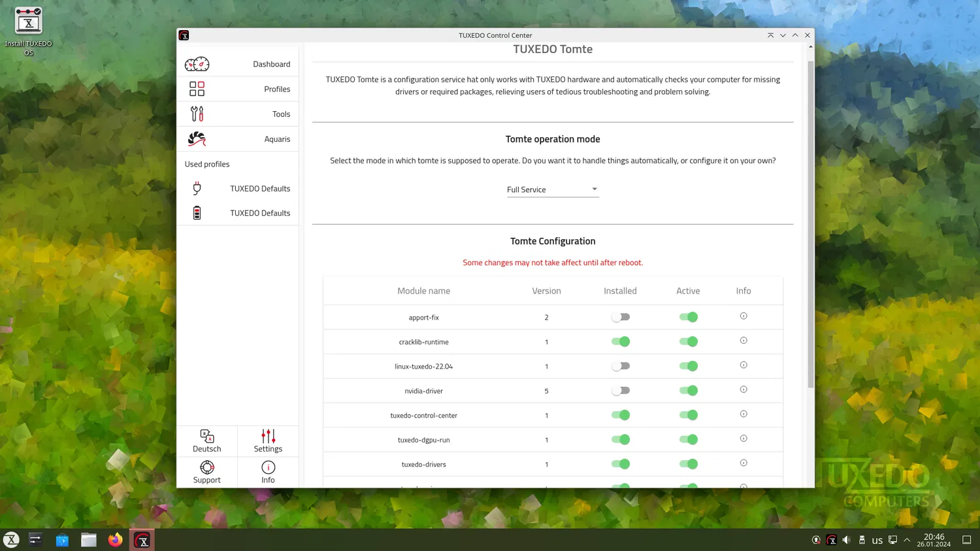
Task: Toggle the Active switch for tuxedo-dgpu-run
Action: tap(689, 440)
